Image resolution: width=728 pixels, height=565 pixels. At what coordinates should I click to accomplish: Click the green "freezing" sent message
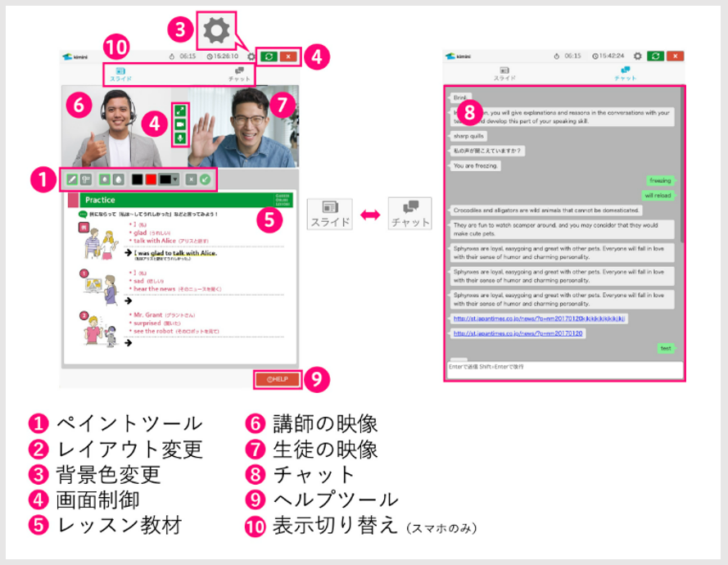(x=661, y=181)
